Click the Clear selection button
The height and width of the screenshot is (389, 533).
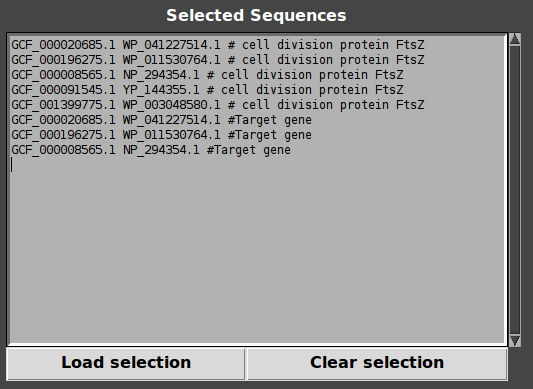tap(377, 363)
